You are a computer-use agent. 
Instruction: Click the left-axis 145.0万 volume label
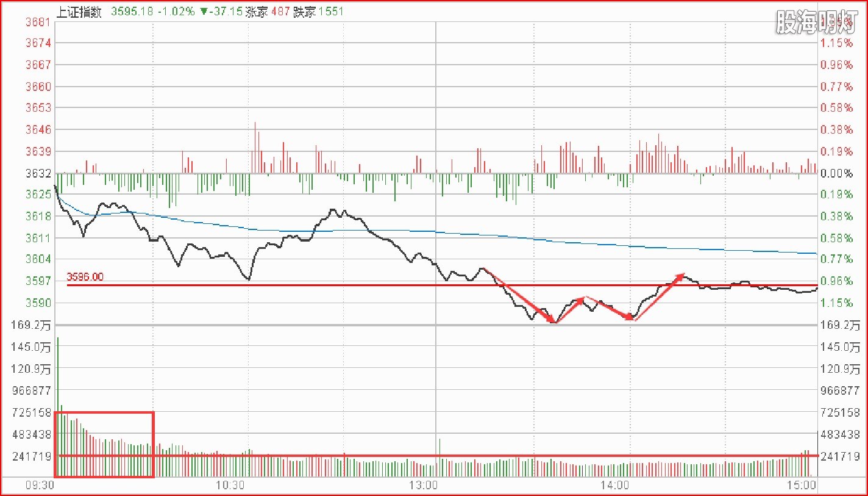coord(32,347)
